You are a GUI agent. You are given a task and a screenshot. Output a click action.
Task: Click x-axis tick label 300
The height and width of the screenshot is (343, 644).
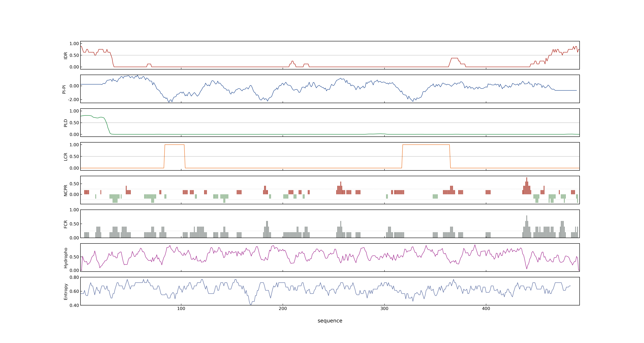click(384, 309)
